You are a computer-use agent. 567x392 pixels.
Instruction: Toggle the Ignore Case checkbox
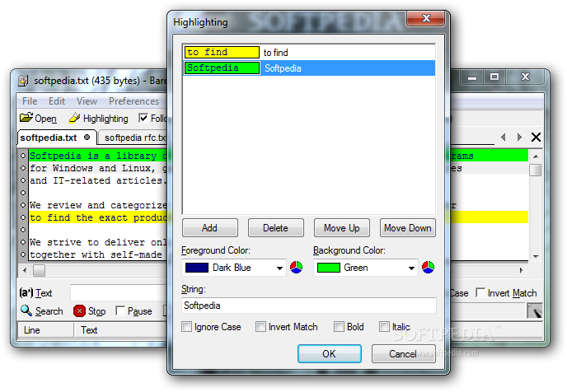186,327
